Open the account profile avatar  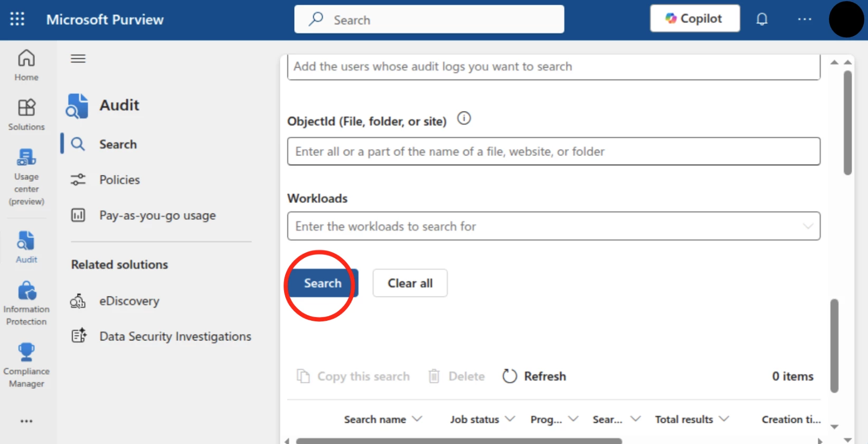pos(846,20)
